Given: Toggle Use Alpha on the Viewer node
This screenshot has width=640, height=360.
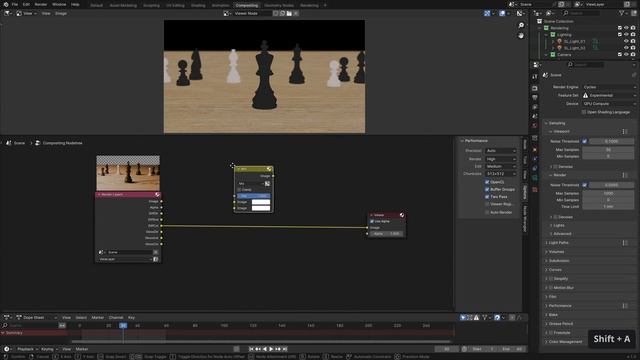Looking at the screenshot, I should click(372, 221).
